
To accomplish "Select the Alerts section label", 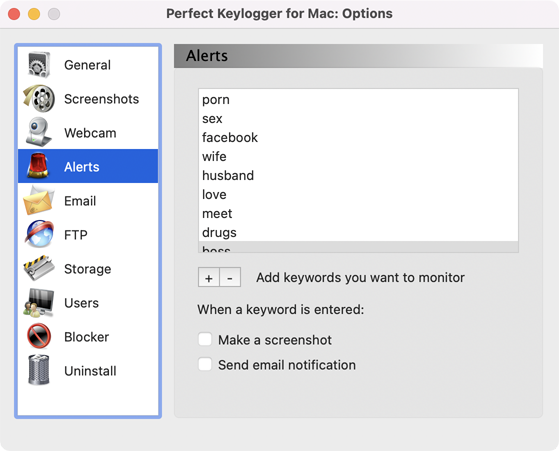I will pyautogui.click(x=82, y=167).
